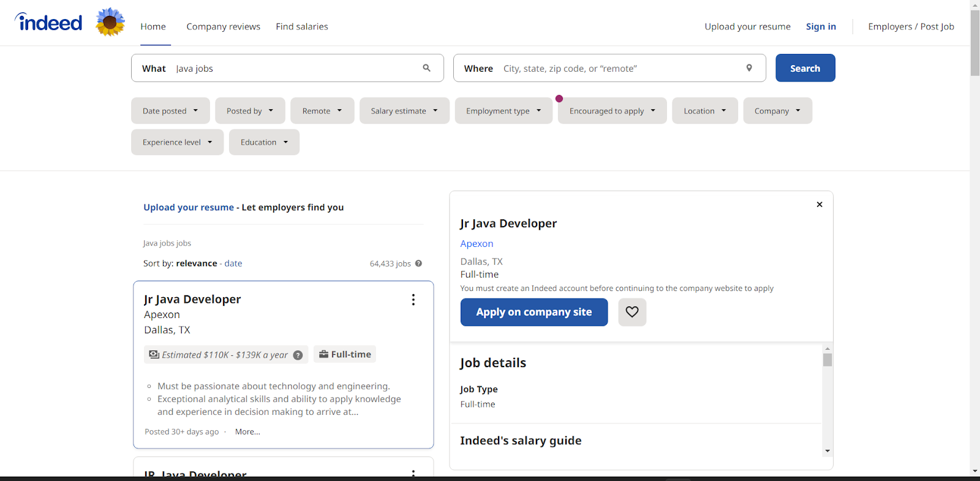Sort results by date

pyautogui.click(x=233, y=263)
